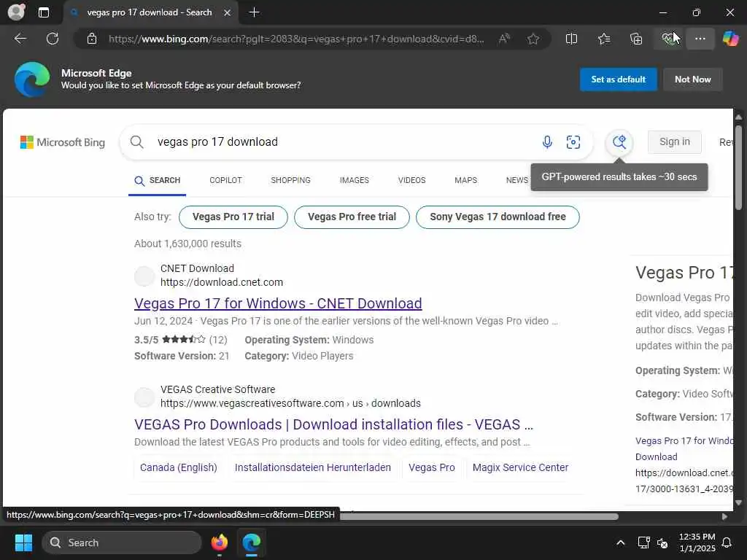Open Canada (English) sublink
The image size is (747, 560).
tap(179, 467)
